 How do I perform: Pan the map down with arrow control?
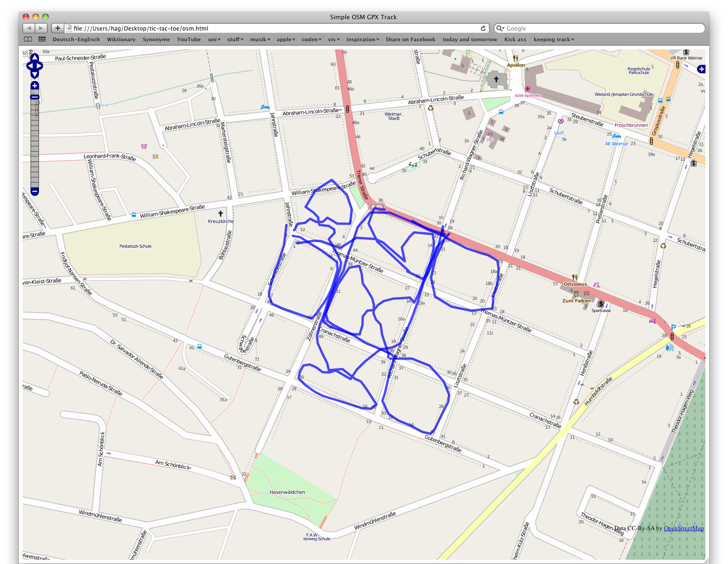coord(35,74)
